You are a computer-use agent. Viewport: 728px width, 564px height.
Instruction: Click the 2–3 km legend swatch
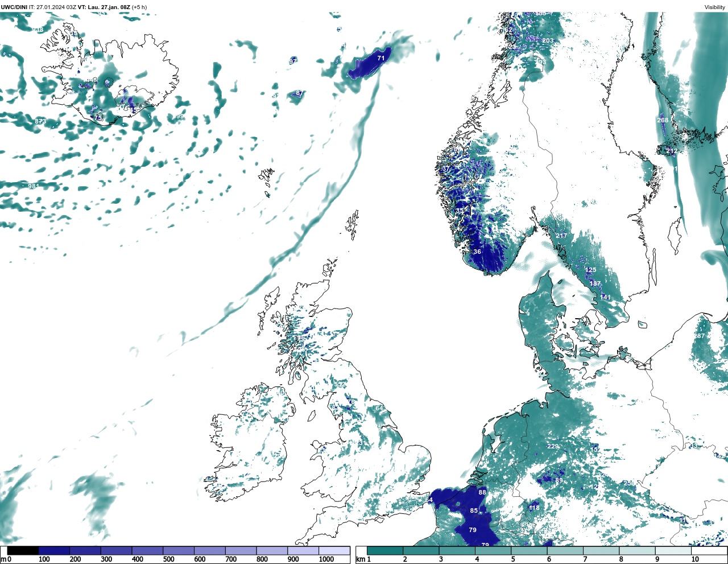click(x=421, y=550)
